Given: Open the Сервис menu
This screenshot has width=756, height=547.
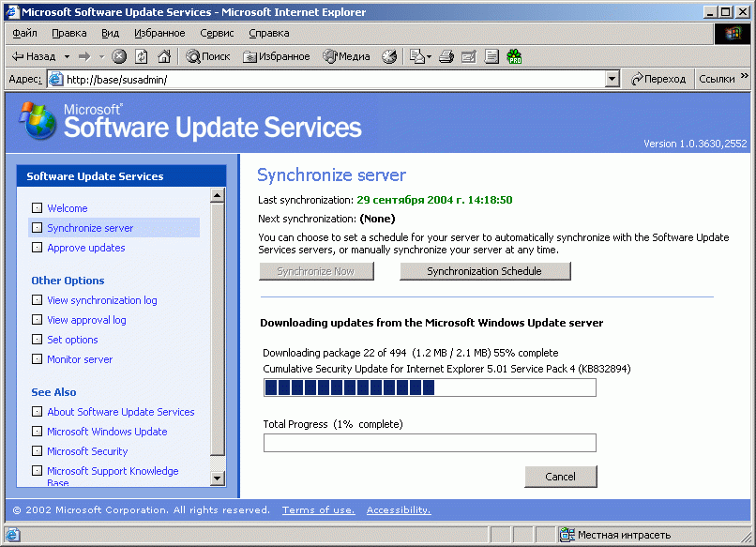Looking at the screenshot, I should tap(217, 33).
